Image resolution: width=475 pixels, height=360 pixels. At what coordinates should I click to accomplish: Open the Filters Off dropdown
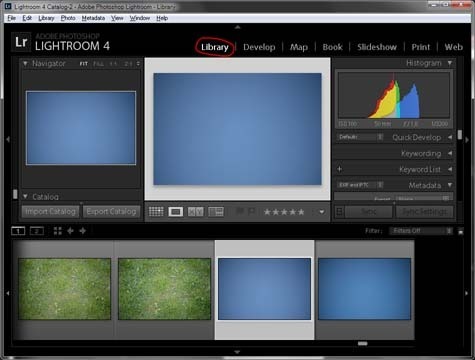click(421, 231)
